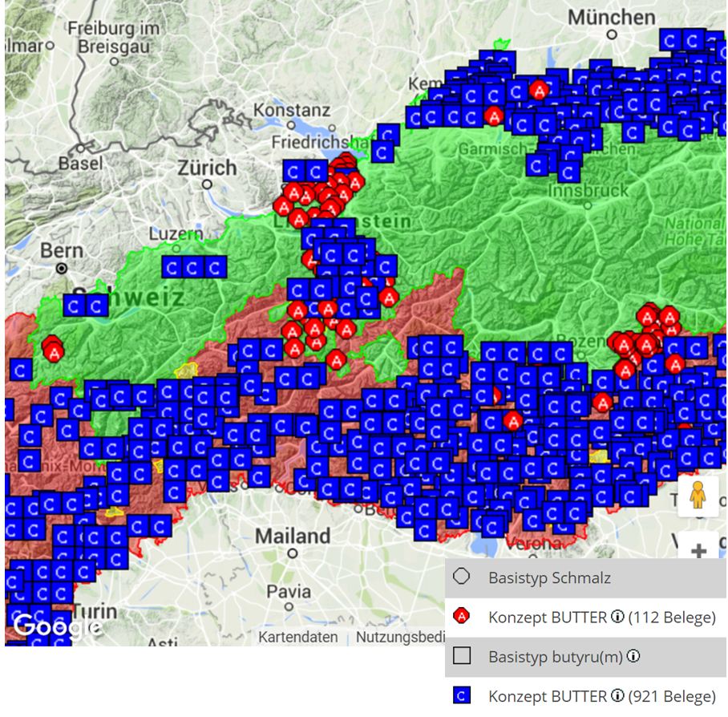
Task: Click the Bern city label on map
Action: click(61, 251)
